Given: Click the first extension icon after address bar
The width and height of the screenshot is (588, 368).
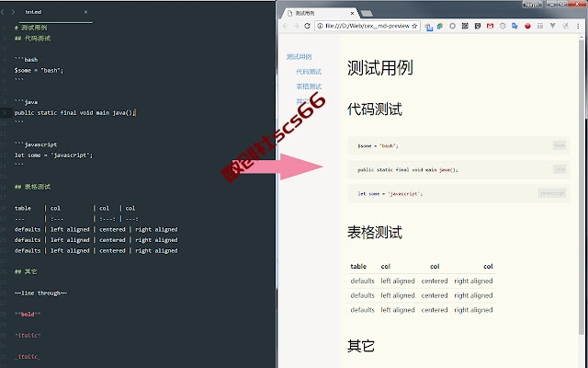Looking at the screenshot, I should [x=429, y=27].
